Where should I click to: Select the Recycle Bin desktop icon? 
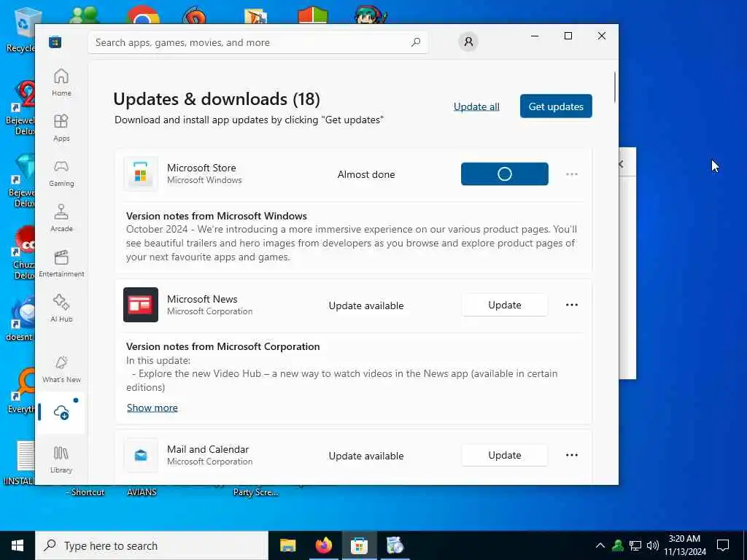(x=20, y=29)
